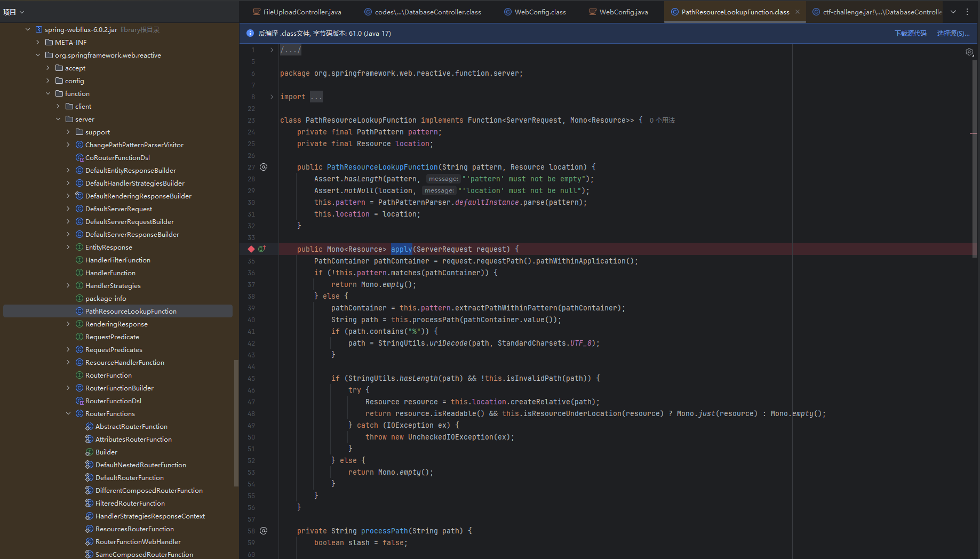Click the spring-webflux-6.0.2.jar library icon
Screen dimensions: 980x559
[39, 29]
